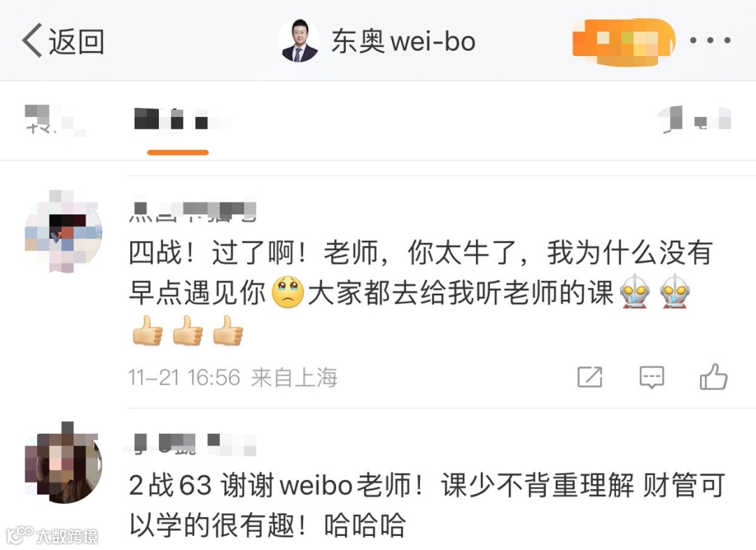Image resolution: width=756 pixels, height=550 pixels.
Task: Open the first commenter's blurred avatar
Action: [x=63, y=231]
